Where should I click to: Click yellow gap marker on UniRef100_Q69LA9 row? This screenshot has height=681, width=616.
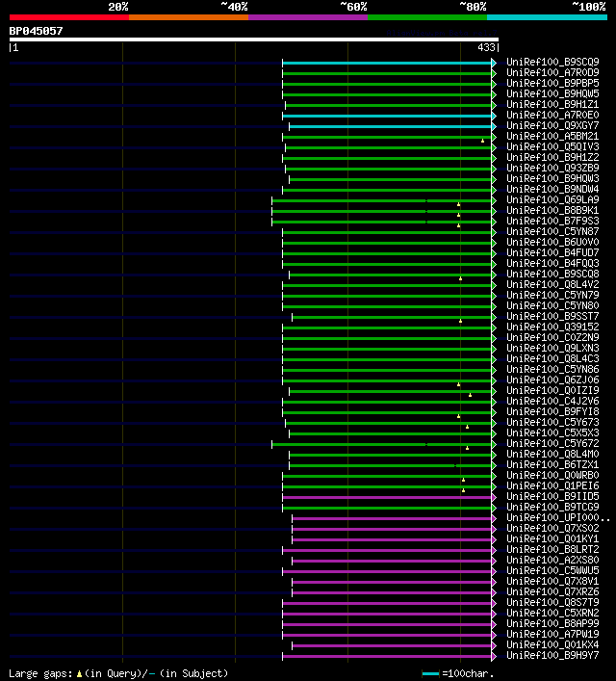[458, 204]
